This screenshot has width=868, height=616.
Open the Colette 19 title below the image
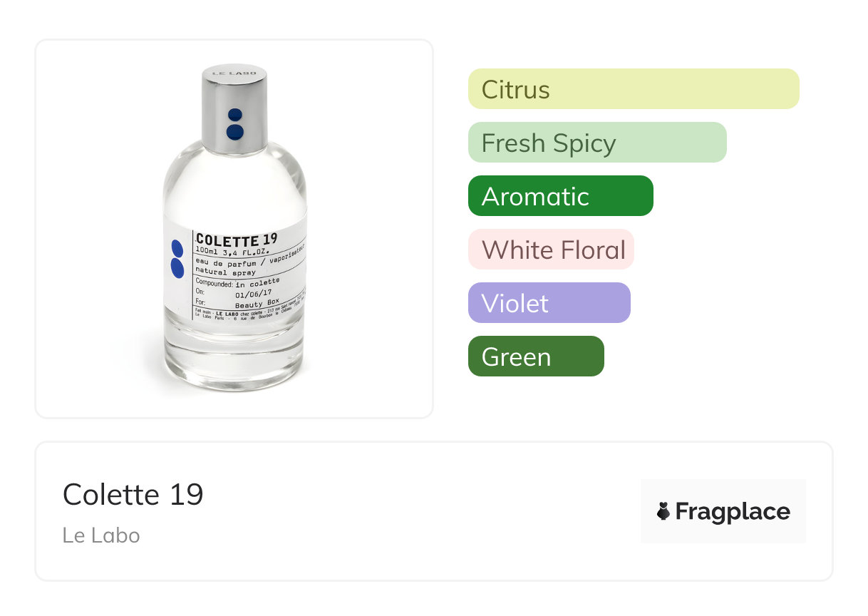point(133,494)
